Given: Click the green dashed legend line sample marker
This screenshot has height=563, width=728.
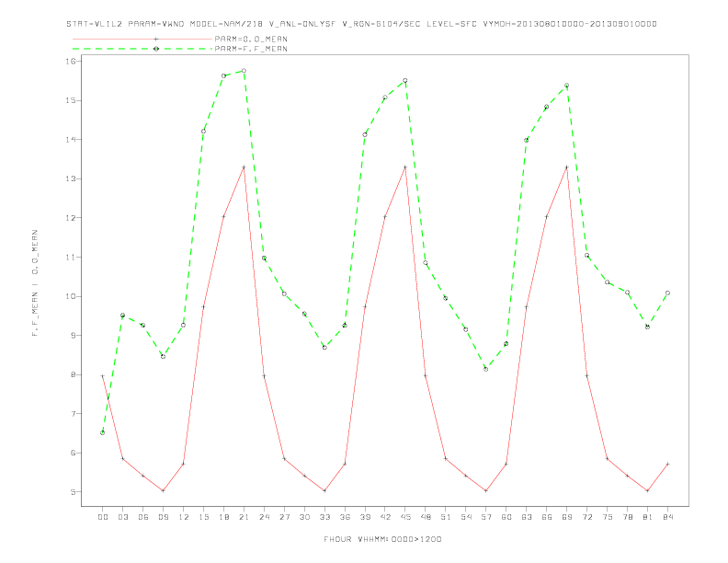Looking at the screenshot, I should point(156,49).
